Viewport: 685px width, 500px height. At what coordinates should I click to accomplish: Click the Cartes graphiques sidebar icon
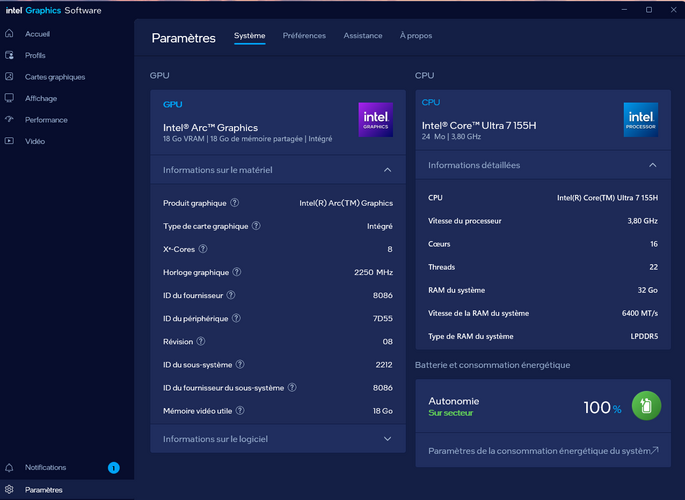(9, 76)
